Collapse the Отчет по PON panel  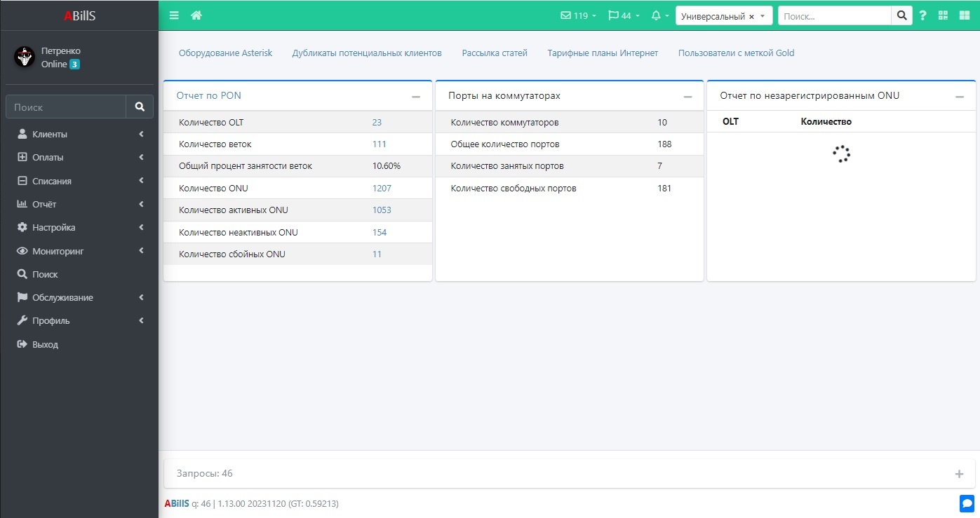tap(416, 97)
